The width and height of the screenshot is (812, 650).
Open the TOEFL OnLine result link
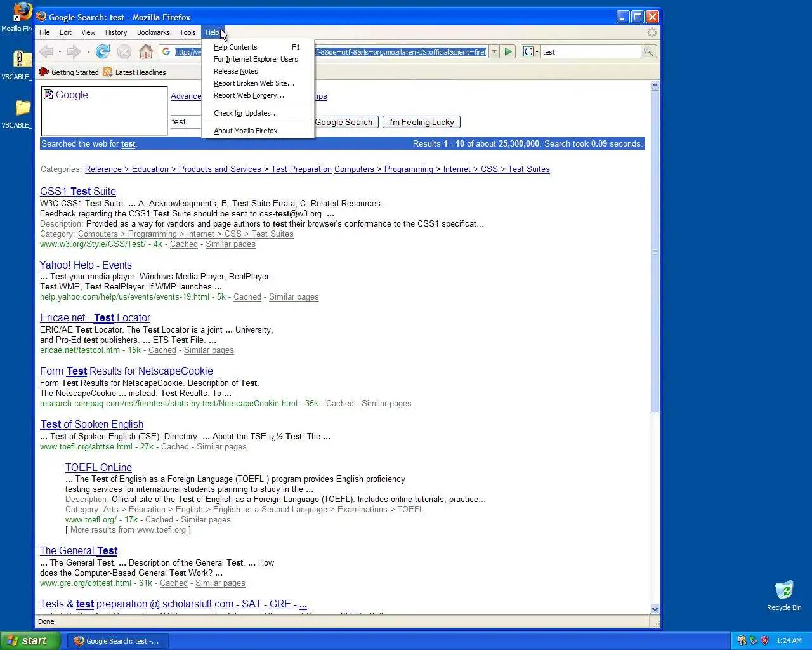click(x=98, y=467)
